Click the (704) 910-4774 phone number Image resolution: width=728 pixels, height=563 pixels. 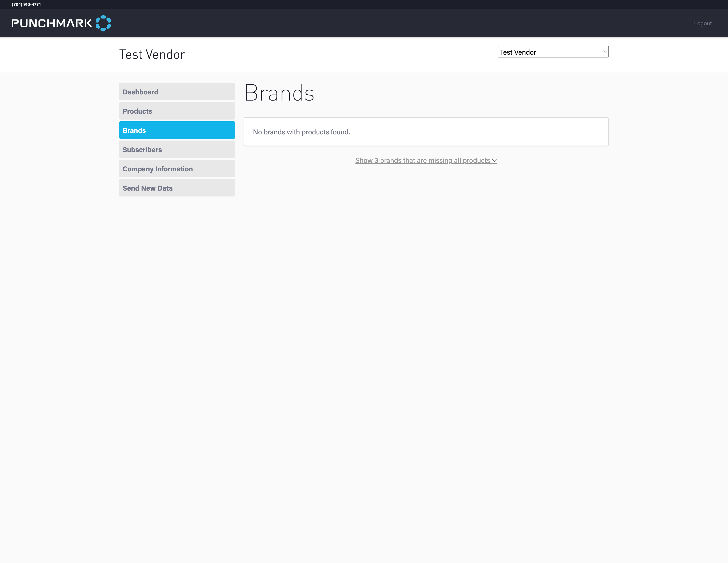click(26, 4)
